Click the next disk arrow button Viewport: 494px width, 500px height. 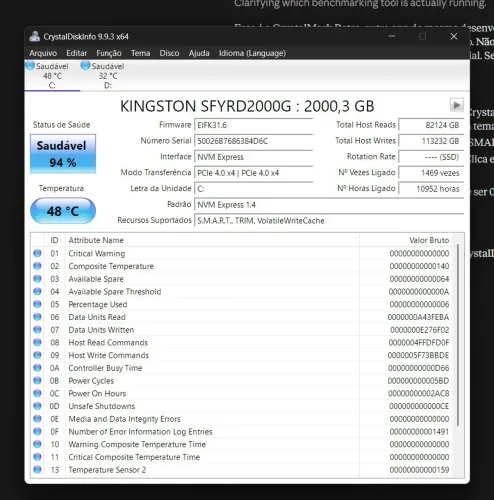click(456, 105)
